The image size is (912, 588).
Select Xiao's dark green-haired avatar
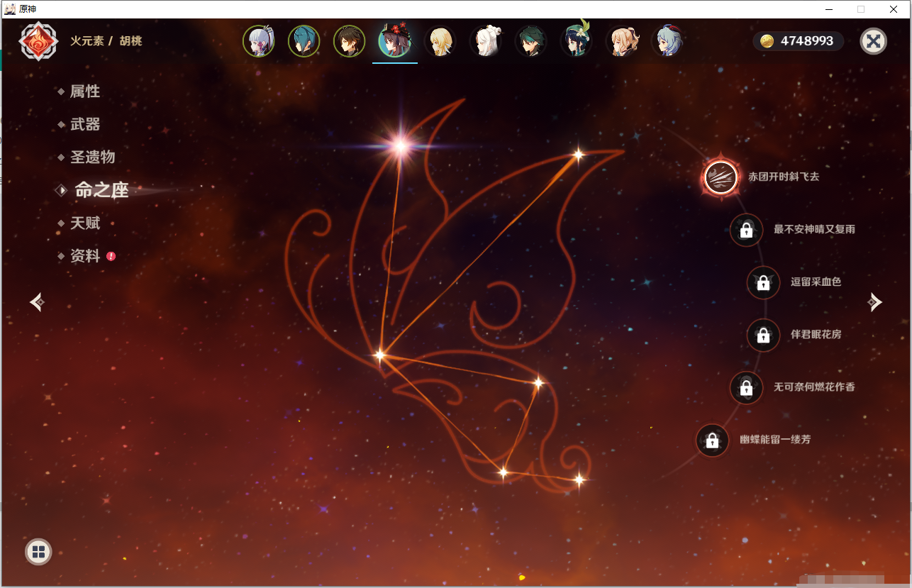(x=531, y=41)
